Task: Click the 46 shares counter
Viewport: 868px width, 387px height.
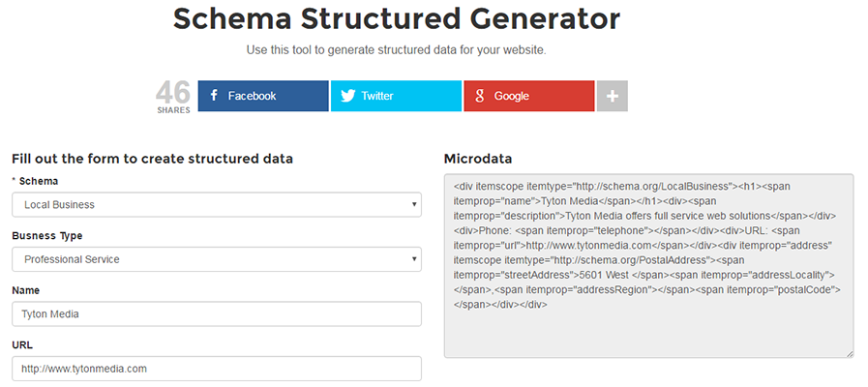Action: click(173, 97)
